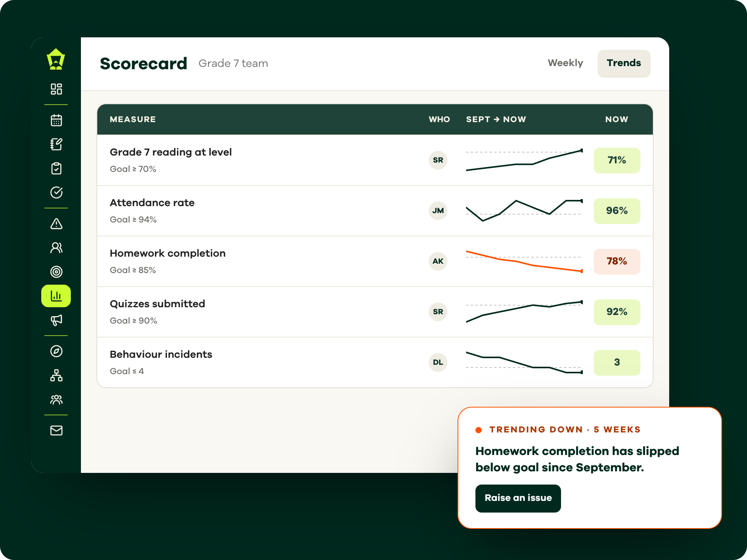Click 'Behaviour incidents' measure name
The height and width of the screenshot is (560, 747).
pyautogui.click(x=161, y=354)
